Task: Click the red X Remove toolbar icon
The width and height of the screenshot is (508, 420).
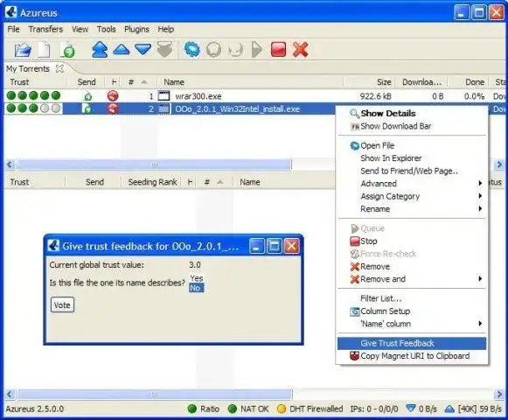Action: tap(300, 50)
